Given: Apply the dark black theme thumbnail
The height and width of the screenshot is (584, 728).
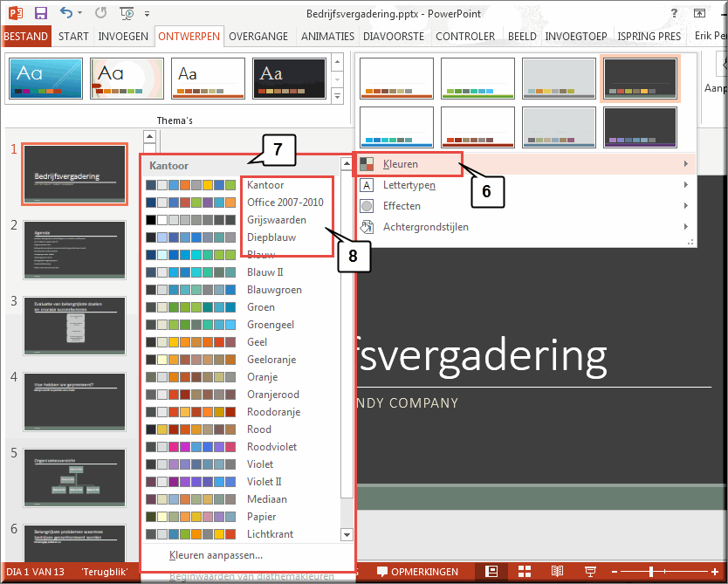Looking at the screenshot, I should (x=289, y=78).
